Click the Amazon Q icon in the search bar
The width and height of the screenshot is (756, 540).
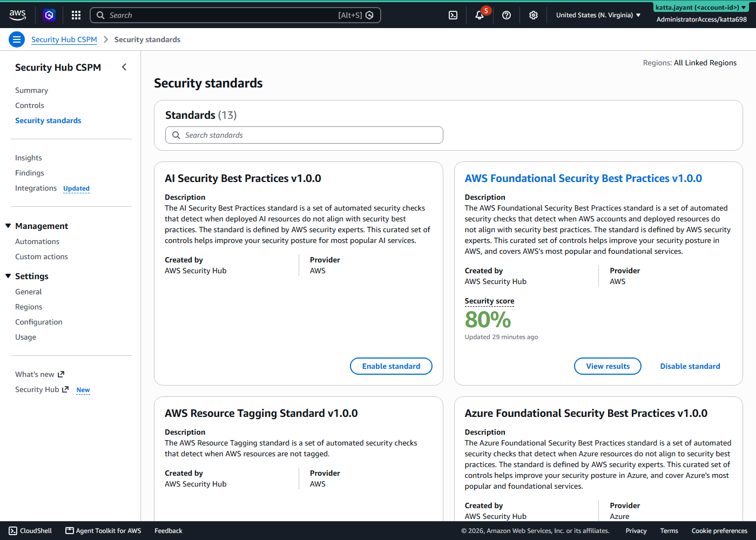369,15
